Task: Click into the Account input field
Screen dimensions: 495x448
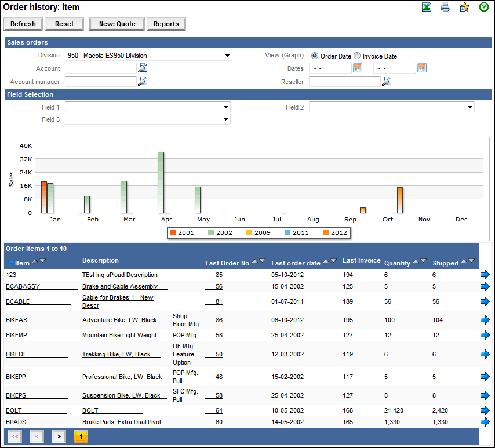Action: pos(100,68)
